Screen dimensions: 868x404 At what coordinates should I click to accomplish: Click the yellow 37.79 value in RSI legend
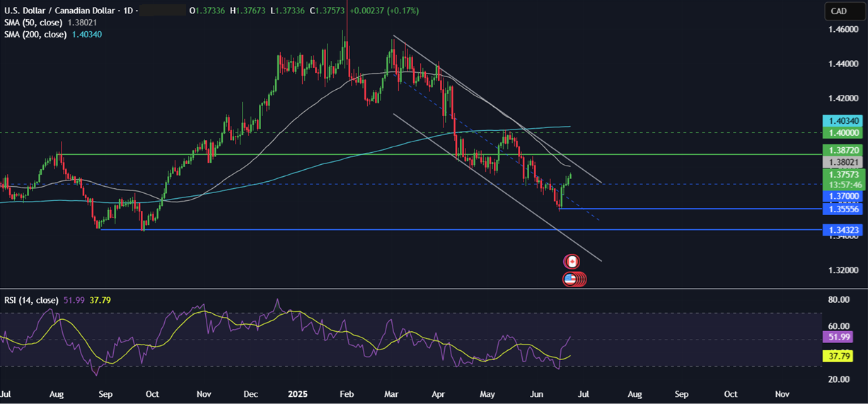click(100, 300)
